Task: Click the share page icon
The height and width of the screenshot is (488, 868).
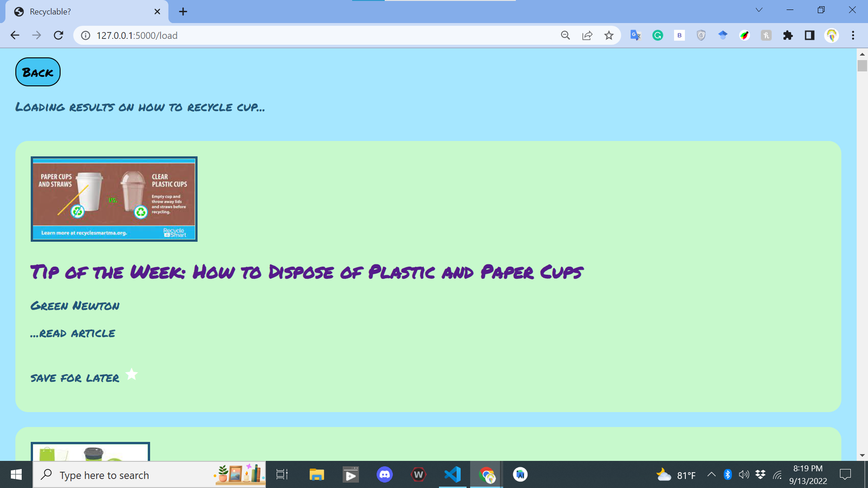Action: [587, 35]
